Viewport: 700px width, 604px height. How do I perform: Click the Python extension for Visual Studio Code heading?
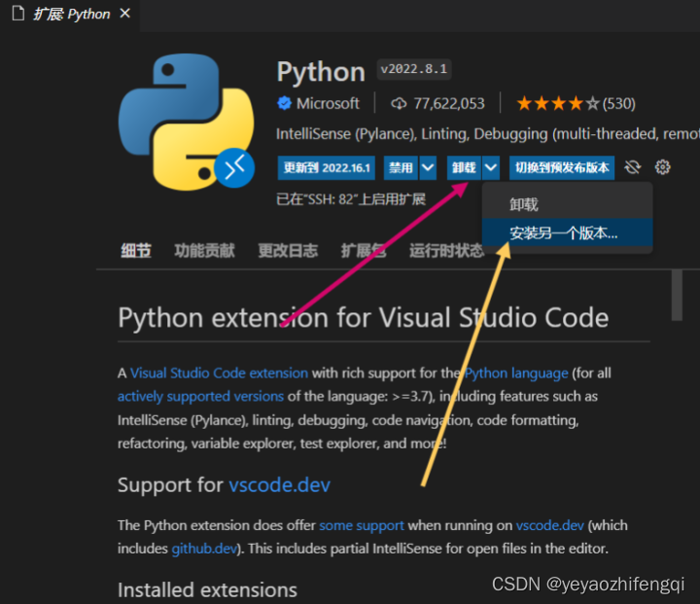[363, 318]
